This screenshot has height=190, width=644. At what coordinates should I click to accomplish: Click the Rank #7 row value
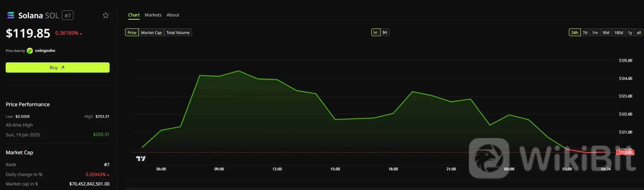(107, 164)
